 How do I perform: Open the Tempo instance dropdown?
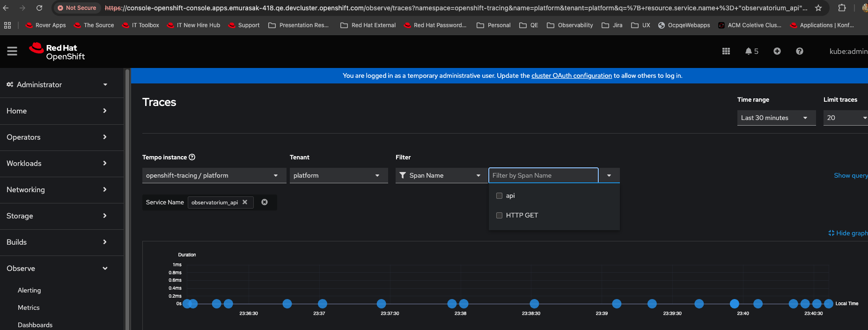coord(213,175)
